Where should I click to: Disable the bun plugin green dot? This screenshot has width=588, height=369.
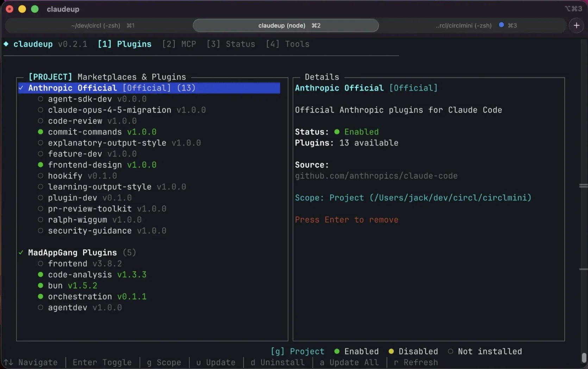point(40,286)
